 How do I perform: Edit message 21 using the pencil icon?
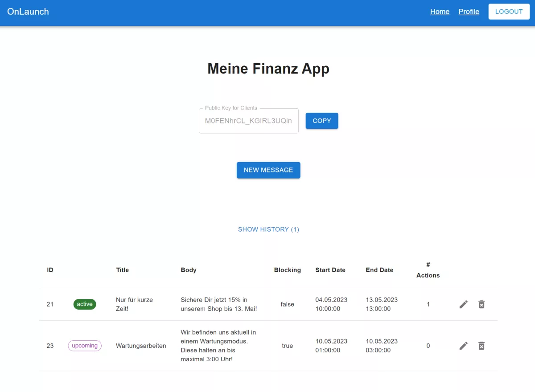pyautogui.click(x=463, y=304)
